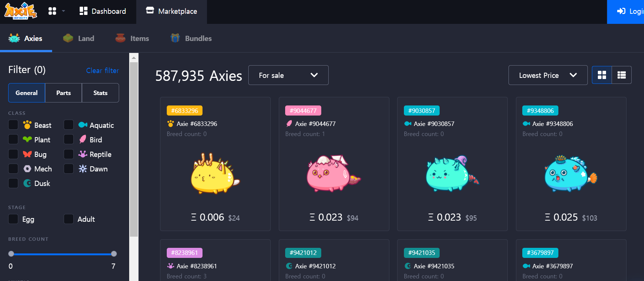Screen dimensions: 644x281
Task: Click the filter panel scrollbar
Action: pos(134,149)
